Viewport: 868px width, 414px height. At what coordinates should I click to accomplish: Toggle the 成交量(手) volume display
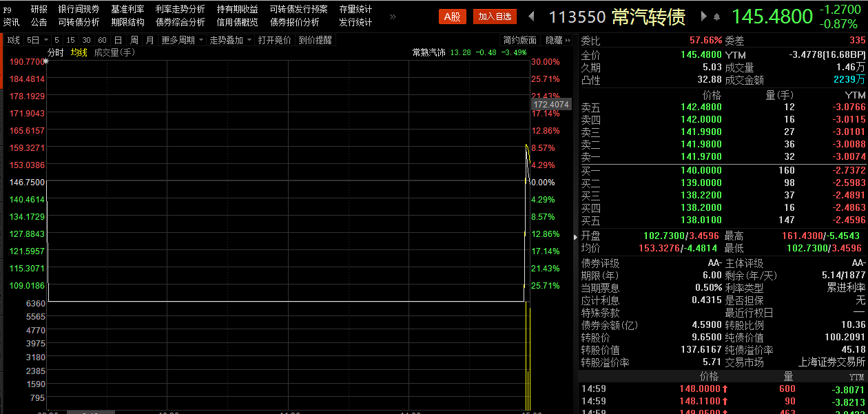coord(114,52)
